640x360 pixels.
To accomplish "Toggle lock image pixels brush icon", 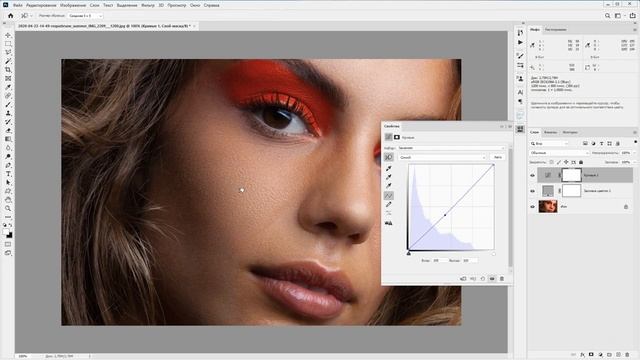I will (559, 162).
